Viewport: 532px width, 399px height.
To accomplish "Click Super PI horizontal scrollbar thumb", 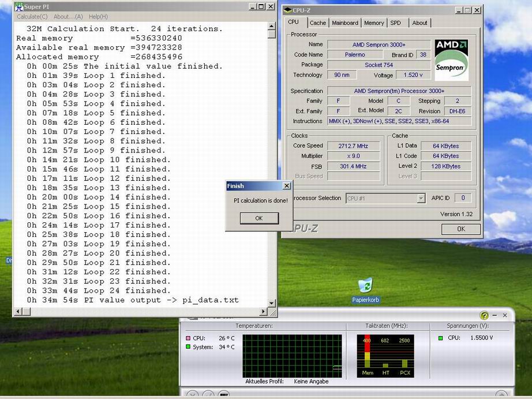I will click(27, 311).
